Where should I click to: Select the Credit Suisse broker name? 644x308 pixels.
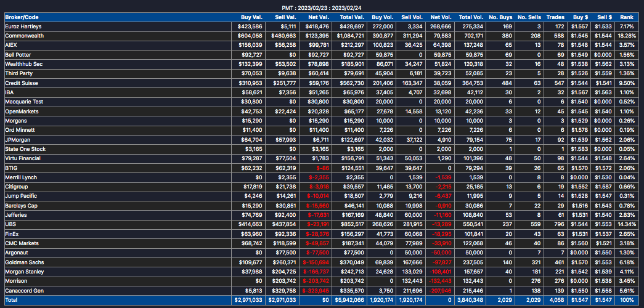21,83
